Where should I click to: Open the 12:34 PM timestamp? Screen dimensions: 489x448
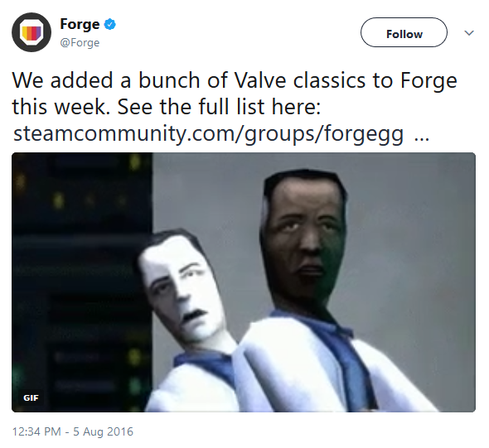(36, 431)
